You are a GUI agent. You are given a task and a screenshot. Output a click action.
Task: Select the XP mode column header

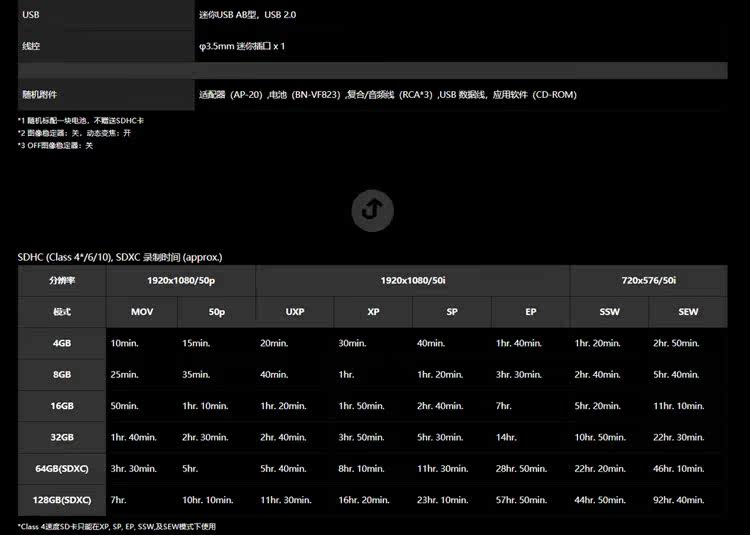[373, 312]
